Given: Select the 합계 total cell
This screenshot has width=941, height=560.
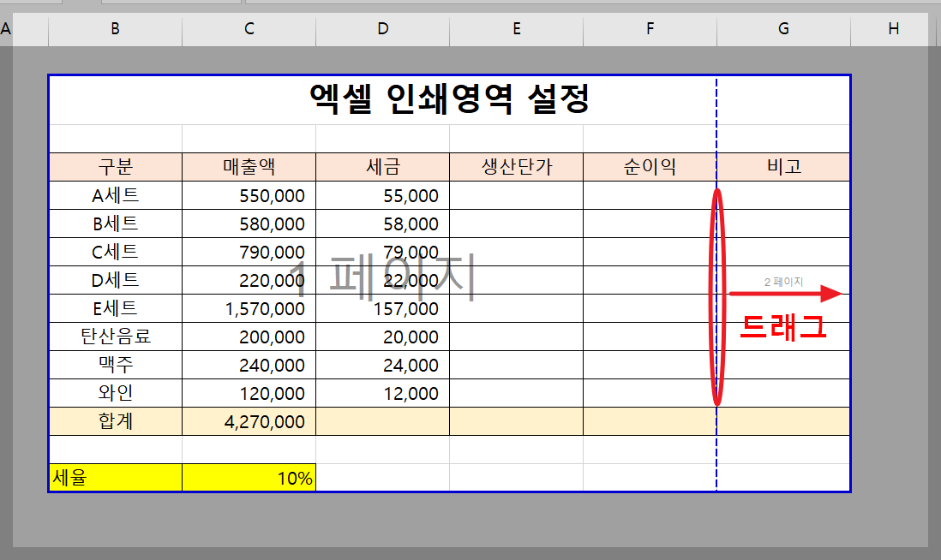Looking at the screenshot, I should click(113, 421).
